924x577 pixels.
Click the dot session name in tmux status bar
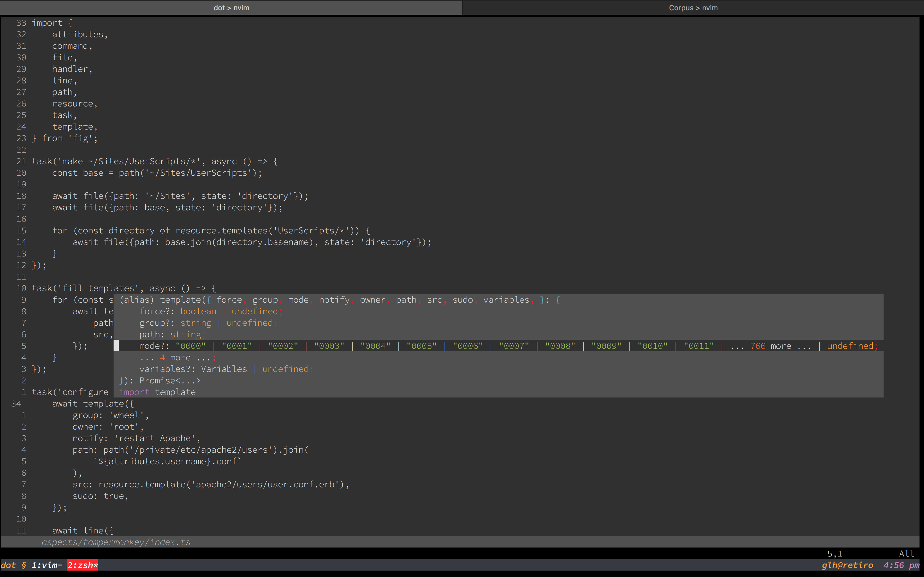[8, 565]
